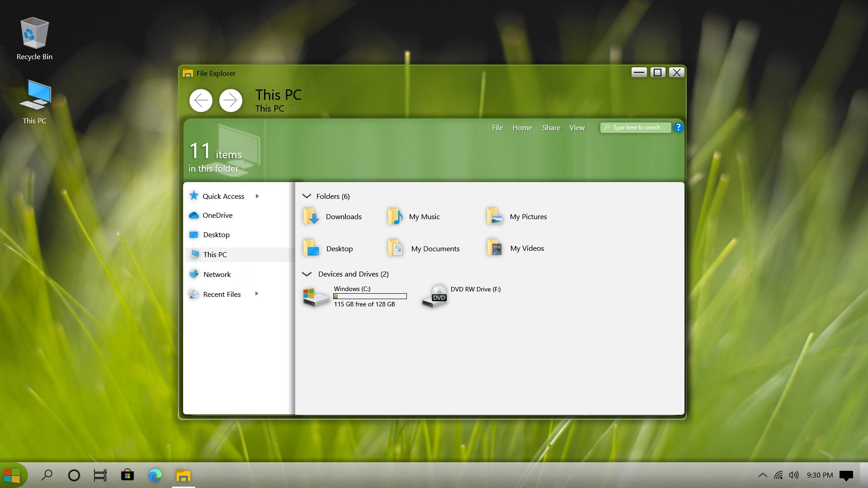The width and height of the screenshot is (868, 488).
Task: Open the My Documents folder icon
Action: pyautogui.click(x=395, y=248)
